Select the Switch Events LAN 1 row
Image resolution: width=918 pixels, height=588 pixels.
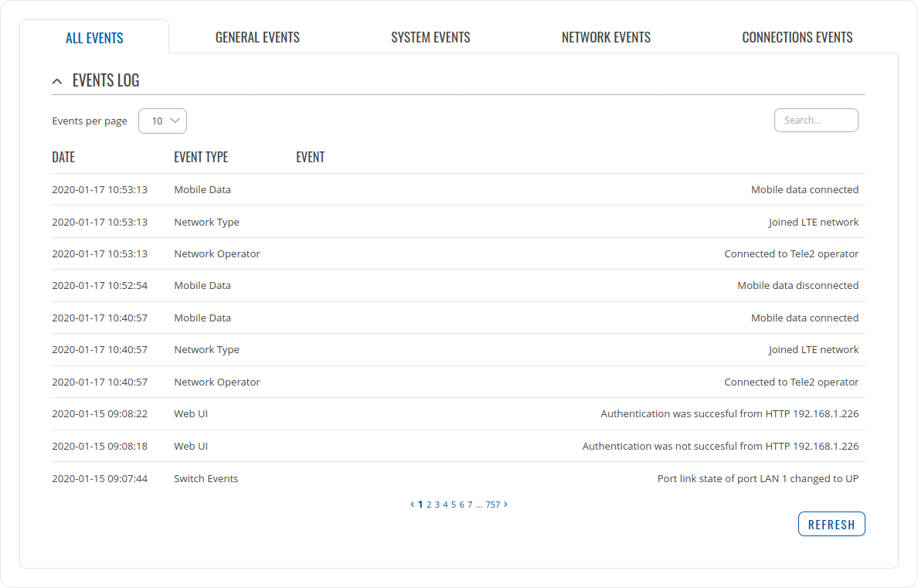(x=457, y=479)
